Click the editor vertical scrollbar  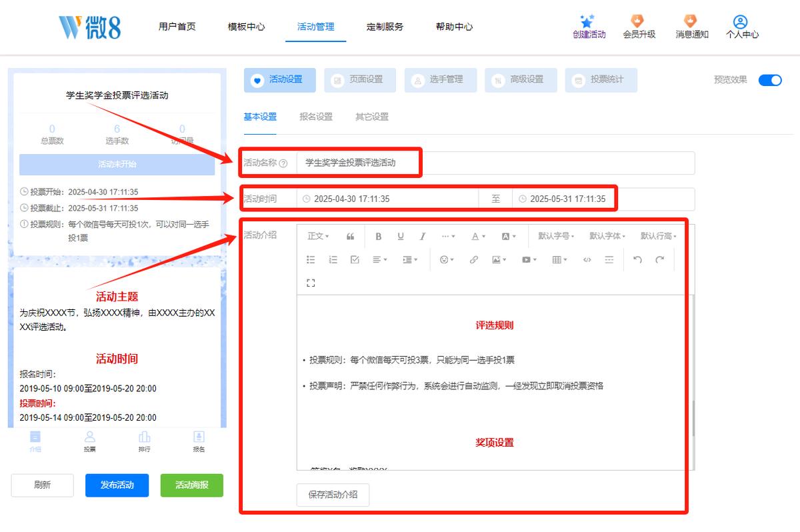pos(692,418)
